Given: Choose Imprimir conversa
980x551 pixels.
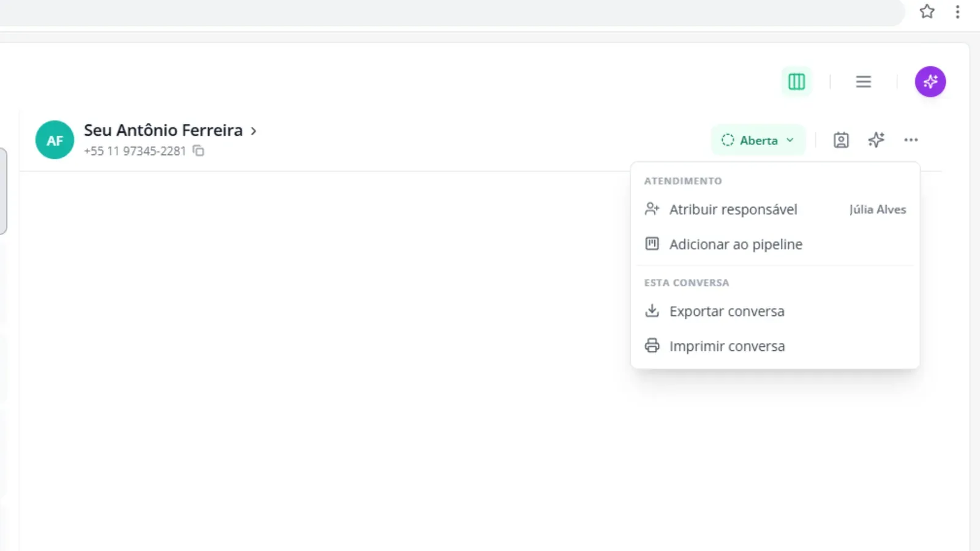Looking at the screenshot, I should coord(775,346).
